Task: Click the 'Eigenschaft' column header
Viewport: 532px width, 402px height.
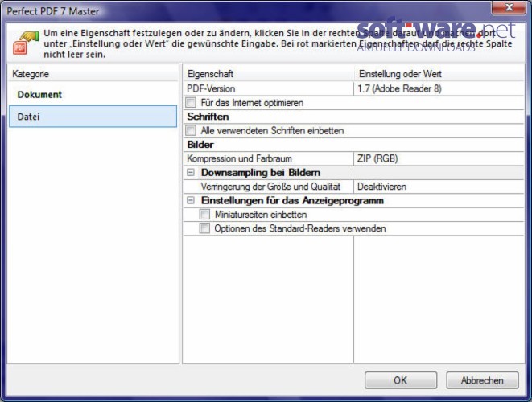Action: [x=269, y=74]
